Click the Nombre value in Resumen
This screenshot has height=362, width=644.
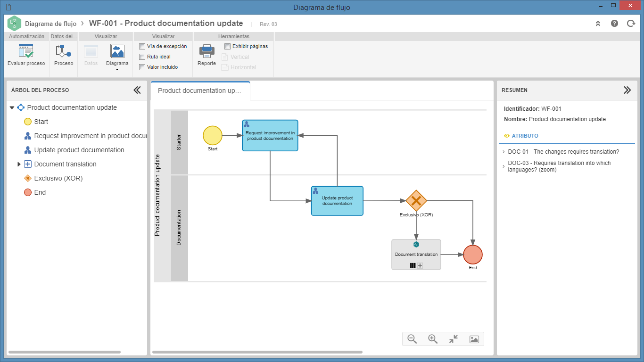tap(567, 119)
